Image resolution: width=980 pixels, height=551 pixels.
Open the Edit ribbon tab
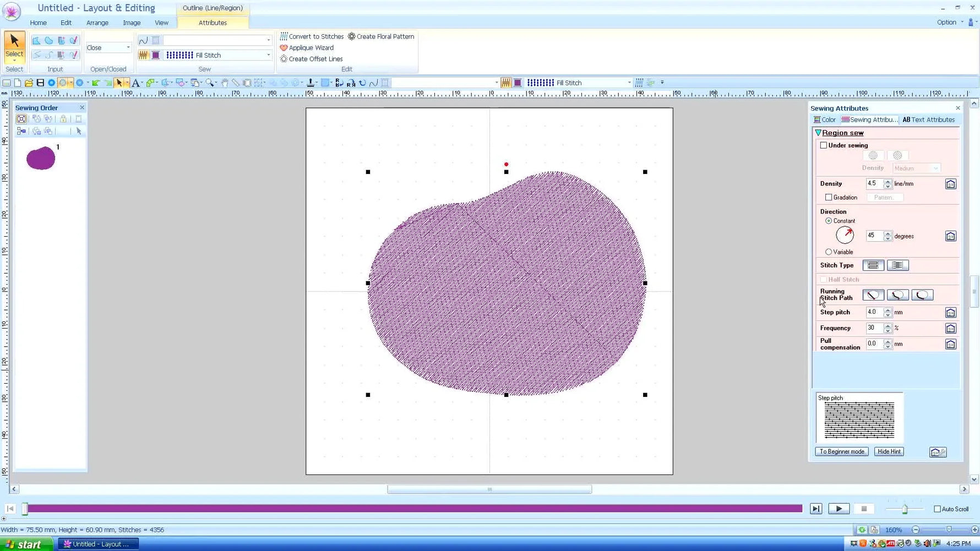coord(66,23)
